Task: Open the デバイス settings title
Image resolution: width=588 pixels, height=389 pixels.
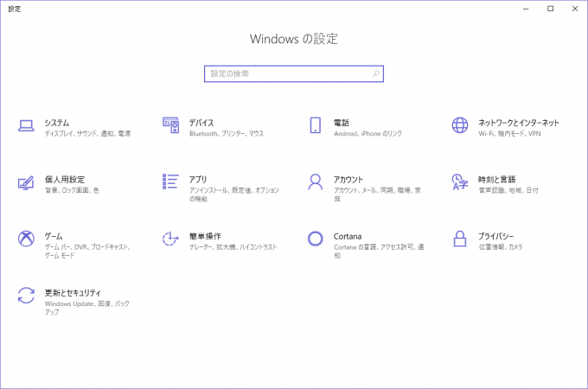Action: click(x=201, y=123)
